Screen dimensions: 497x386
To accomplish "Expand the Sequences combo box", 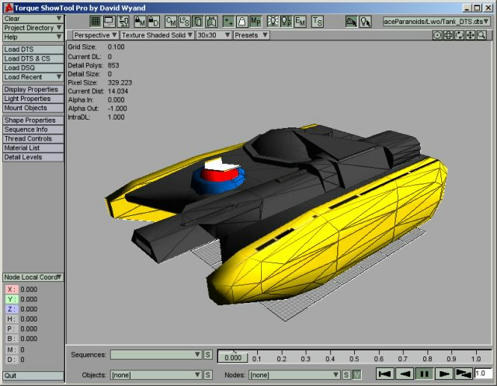I will click(156, 355).
